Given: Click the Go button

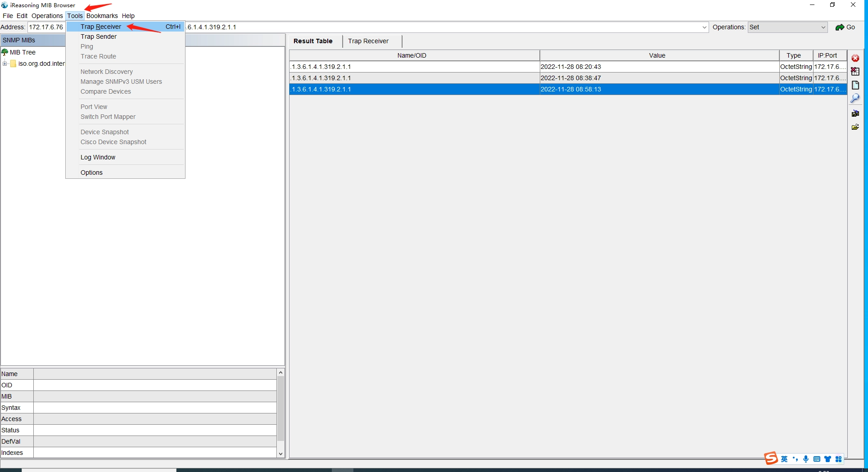Looking at the screenshot, I should 845,27.
